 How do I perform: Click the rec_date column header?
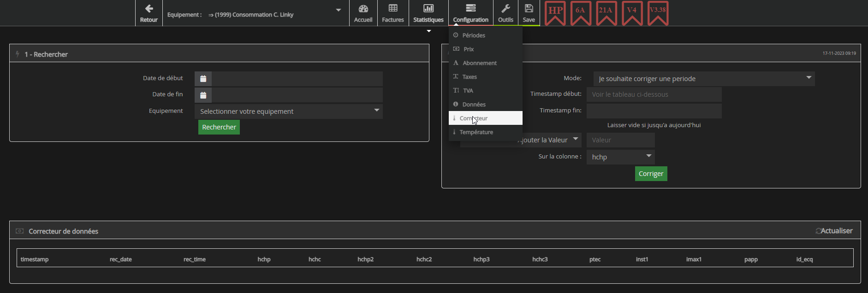[121, 259]
